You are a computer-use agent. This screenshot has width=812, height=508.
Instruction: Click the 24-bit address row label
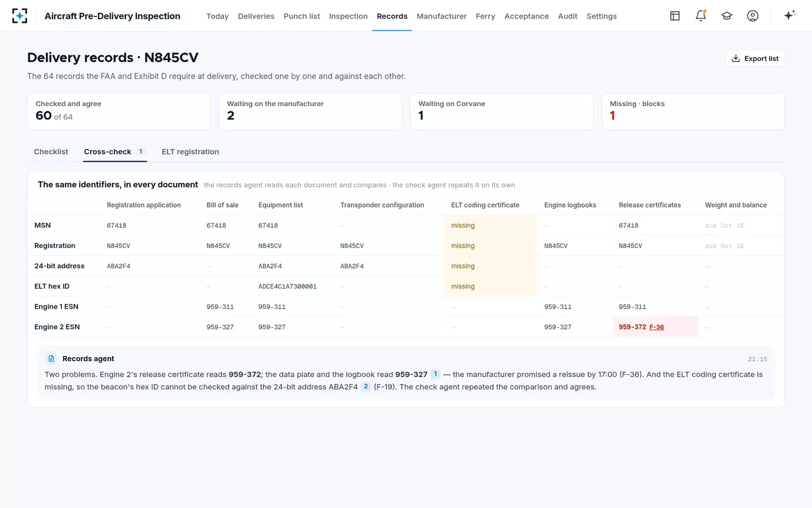tap(59, 266)
